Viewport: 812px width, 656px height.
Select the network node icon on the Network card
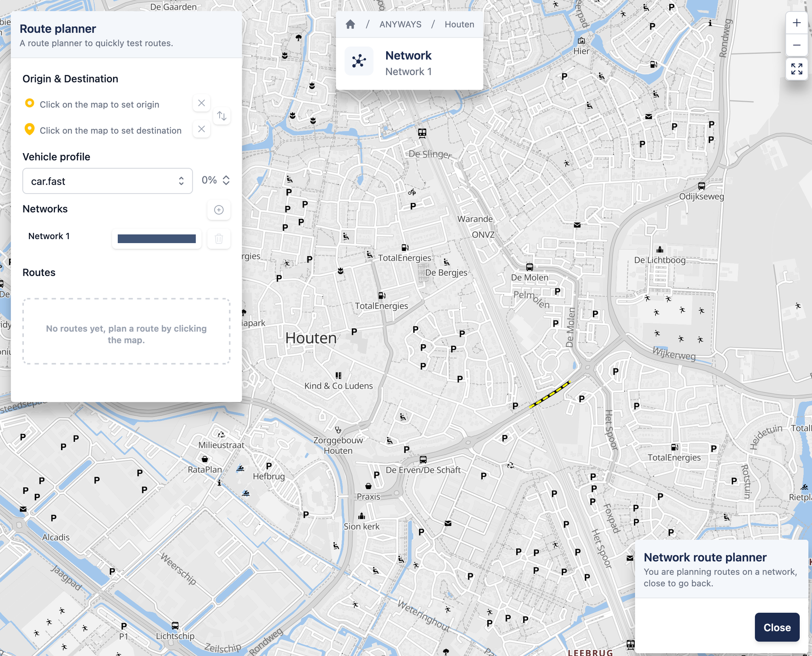coord(359,61)
